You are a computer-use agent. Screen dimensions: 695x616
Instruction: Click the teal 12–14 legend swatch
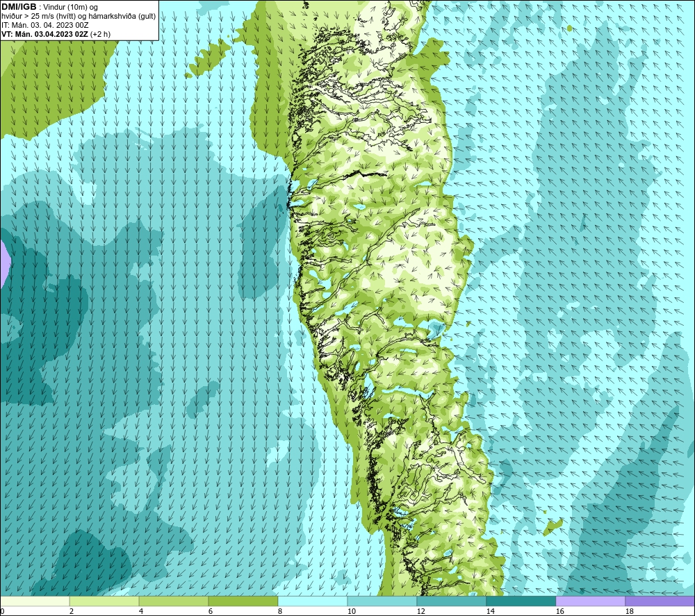[451, 601]
